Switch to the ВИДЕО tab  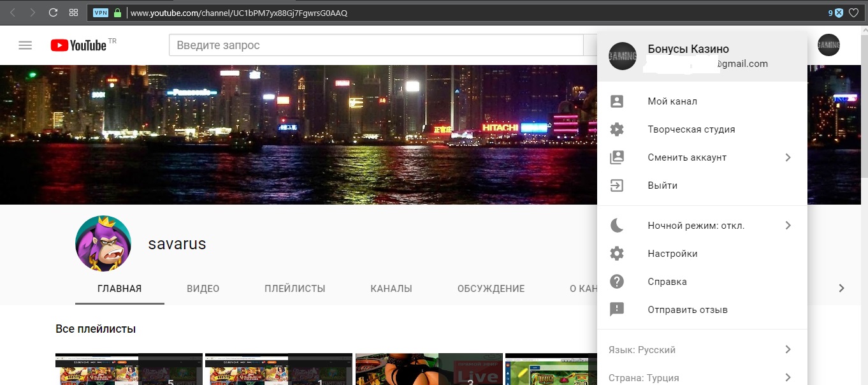[x=203, y=289]
